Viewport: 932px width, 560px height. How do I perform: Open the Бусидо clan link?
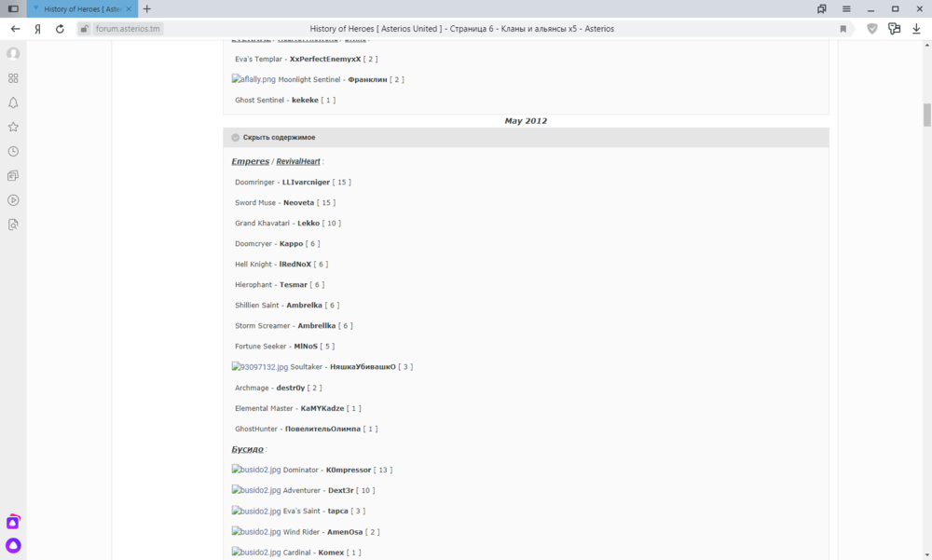(x=247, y=449)
